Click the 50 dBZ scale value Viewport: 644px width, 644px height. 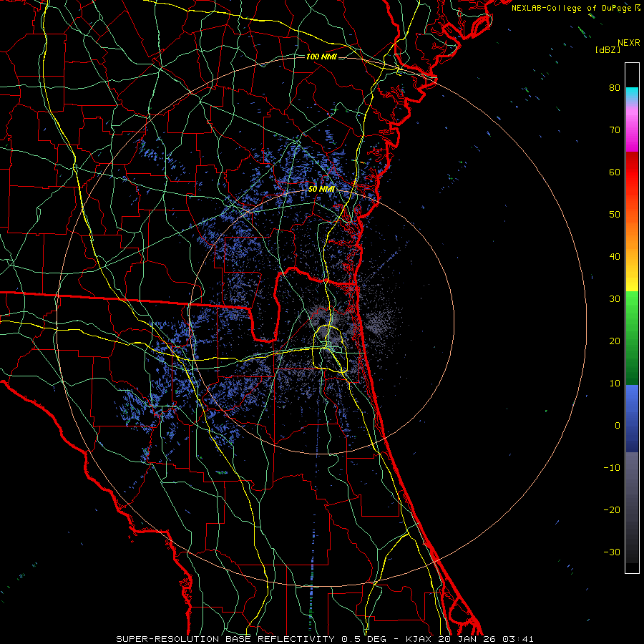click(615, 215)
